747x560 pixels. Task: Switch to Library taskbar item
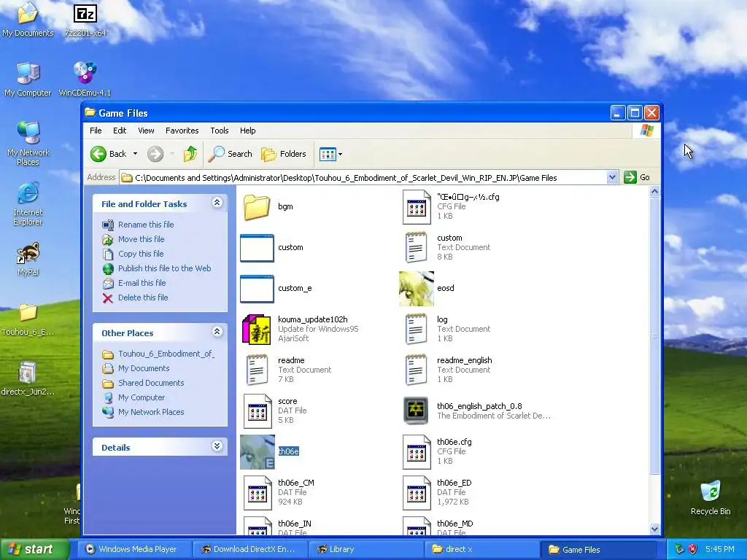coord(366,550)
